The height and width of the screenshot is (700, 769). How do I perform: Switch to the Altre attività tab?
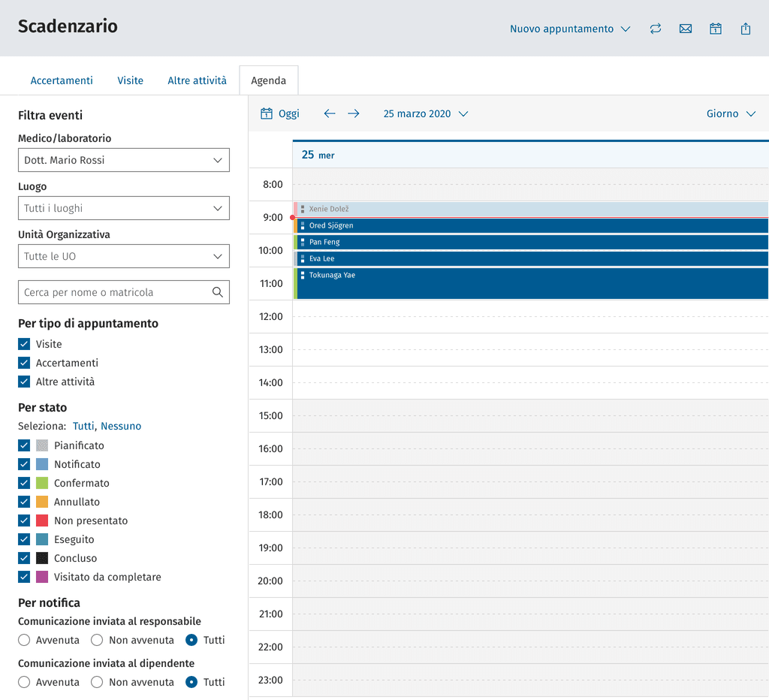point(198,80)
